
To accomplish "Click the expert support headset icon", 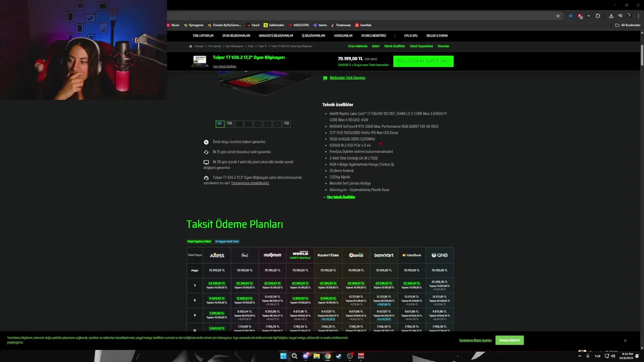I will 206,178.
